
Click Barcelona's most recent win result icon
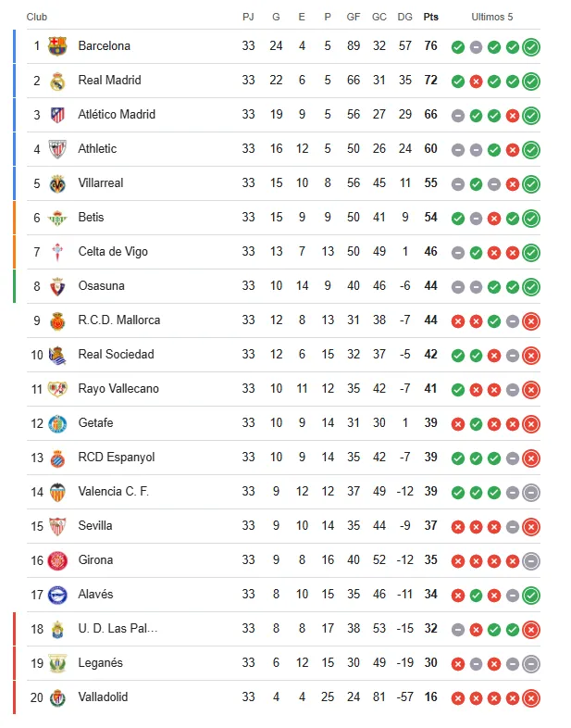pos(530,47)
